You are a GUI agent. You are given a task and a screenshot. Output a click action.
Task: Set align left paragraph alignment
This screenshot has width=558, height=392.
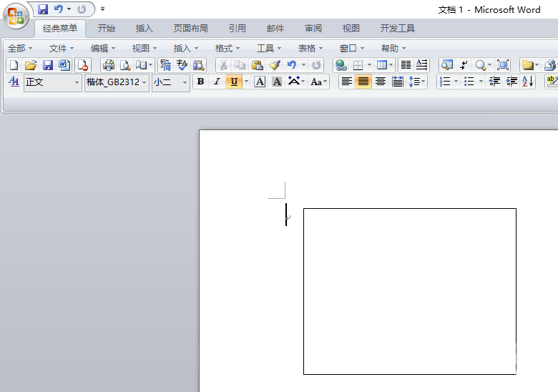pyautogui.click(x=347, y=82)
